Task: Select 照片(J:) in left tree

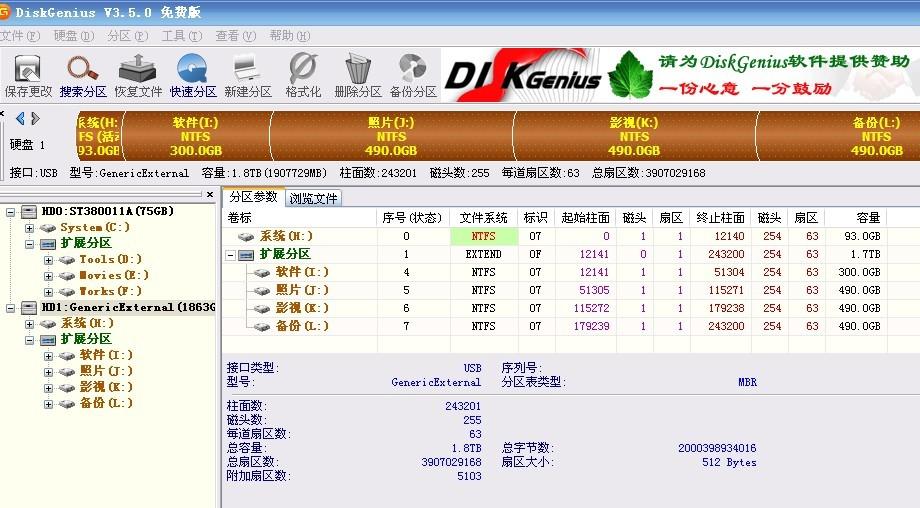Action: pyautogui.click(x=106, y=371)
